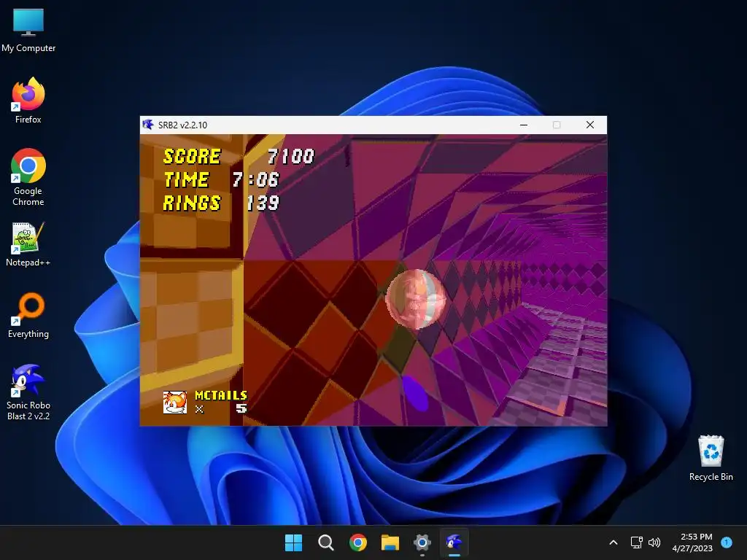Select the Recycle Bin desktop icon
Image resolution: width=747 pixels, height=560 pixels.
(711, 458)
